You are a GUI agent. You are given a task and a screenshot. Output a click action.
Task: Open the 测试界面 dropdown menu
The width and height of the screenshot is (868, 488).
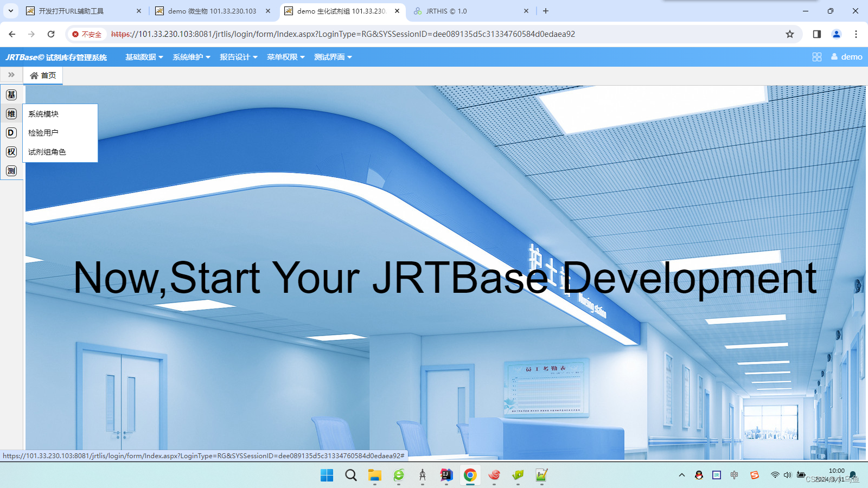pos(333,57)
